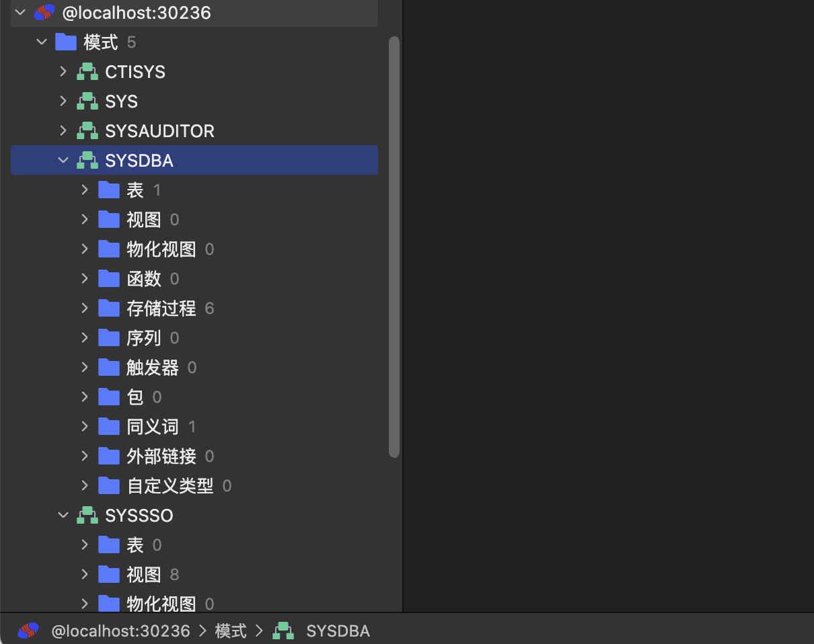Select the SYSSSO row label
This screenshot has width=814, height=644.
(139, 516)
